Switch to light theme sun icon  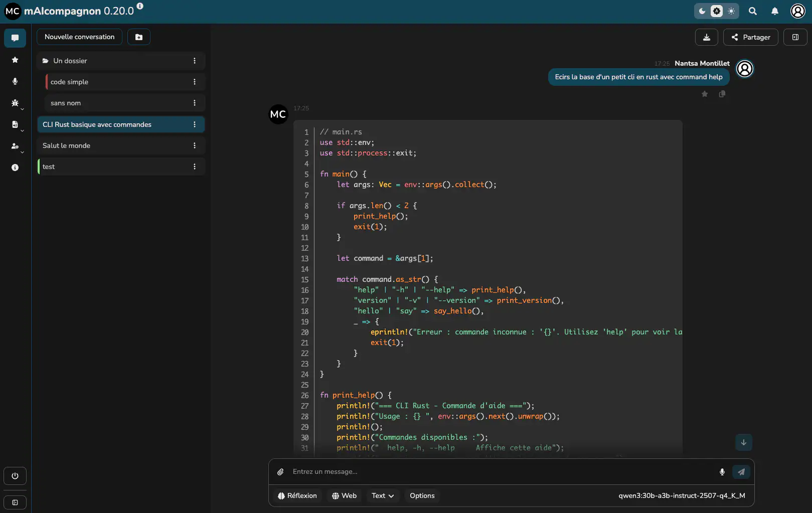click(731, 11)
